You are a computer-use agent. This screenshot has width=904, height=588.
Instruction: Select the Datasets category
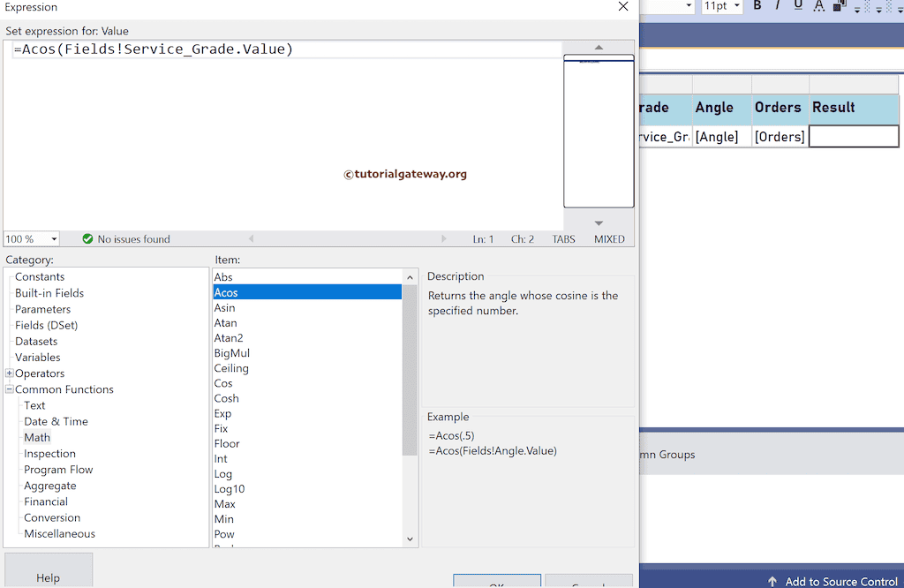click(x=36, y=342)
